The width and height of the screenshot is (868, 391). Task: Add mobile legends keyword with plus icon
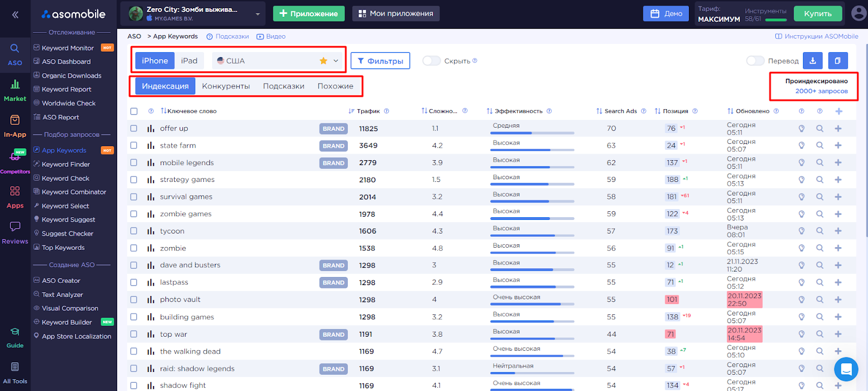pos(838,162)
